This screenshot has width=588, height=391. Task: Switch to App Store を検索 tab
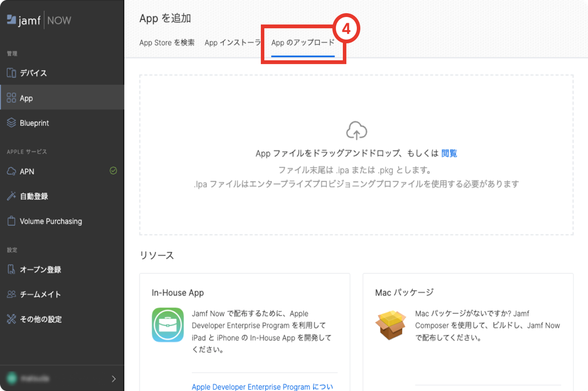tap(167, 43)
